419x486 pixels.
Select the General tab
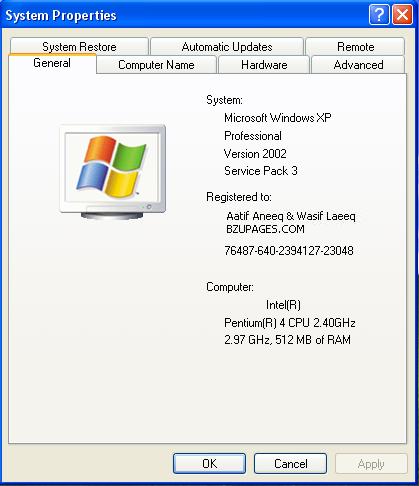(x=52, y=63)
